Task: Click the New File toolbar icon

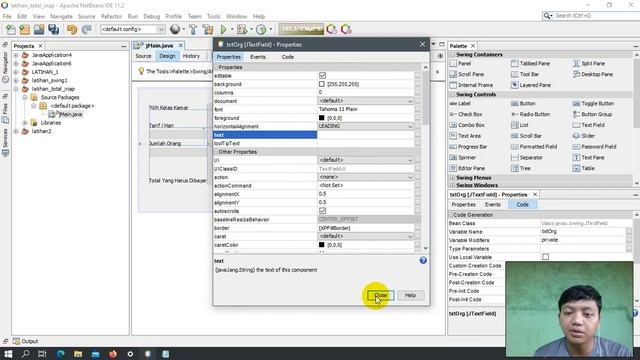Action: (11, 29)
